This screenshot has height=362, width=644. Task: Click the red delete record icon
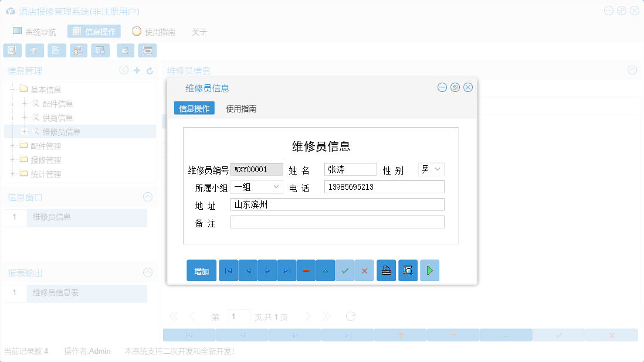coord(306,270)
